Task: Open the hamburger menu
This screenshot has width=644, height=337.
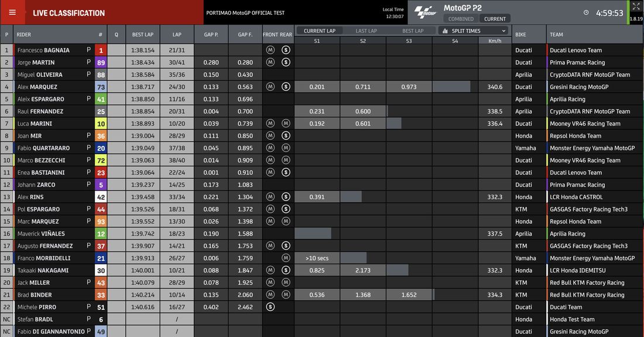Action: click(x=12, y=12)
